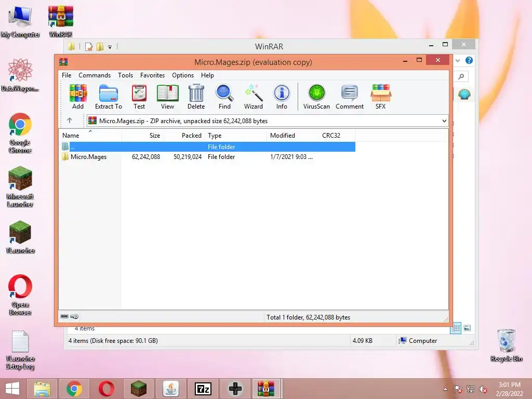Open Java app from taskbar
The width and height of the screenshot is (532, 399).
click(x=170, y=389)
